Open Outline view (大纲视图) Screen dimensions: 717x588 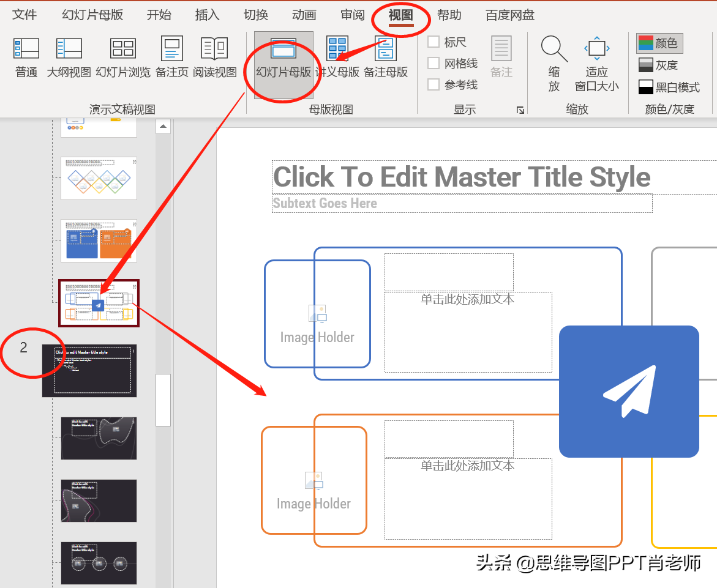tap(69, 58)
